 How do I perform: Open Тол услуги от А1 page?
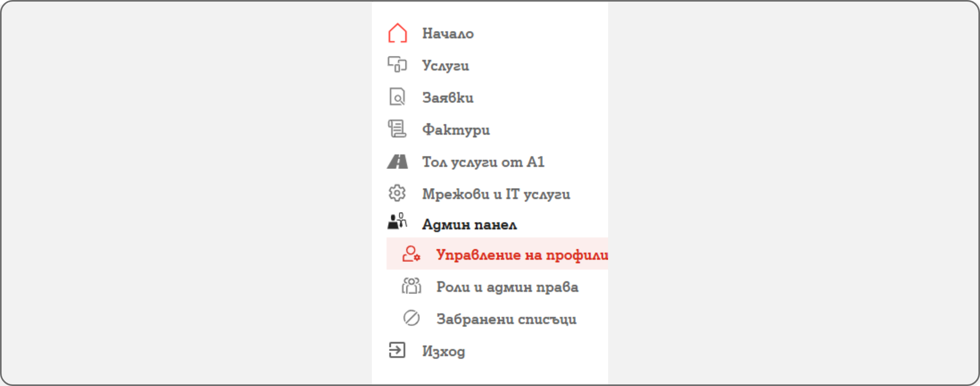click(x=483, y=162)
